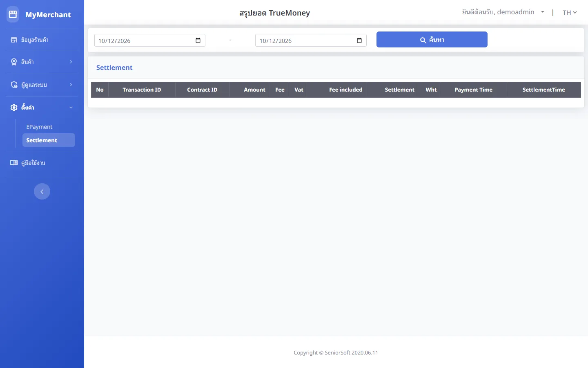
Task: Click the MyMerchant store logo icon
Action: click(13, 14)
